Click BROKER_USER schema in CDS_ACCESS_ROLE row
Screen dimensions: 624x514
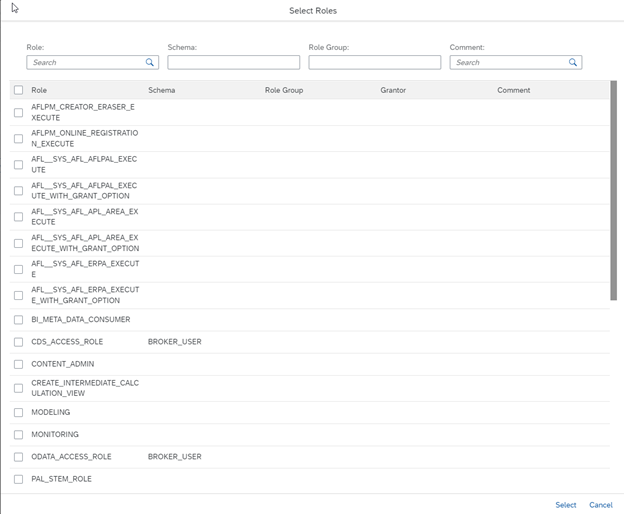tap(175, 342)
